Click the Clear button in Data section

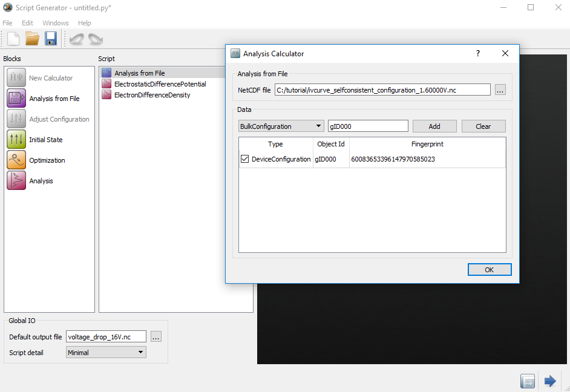[x=483, y=126]
